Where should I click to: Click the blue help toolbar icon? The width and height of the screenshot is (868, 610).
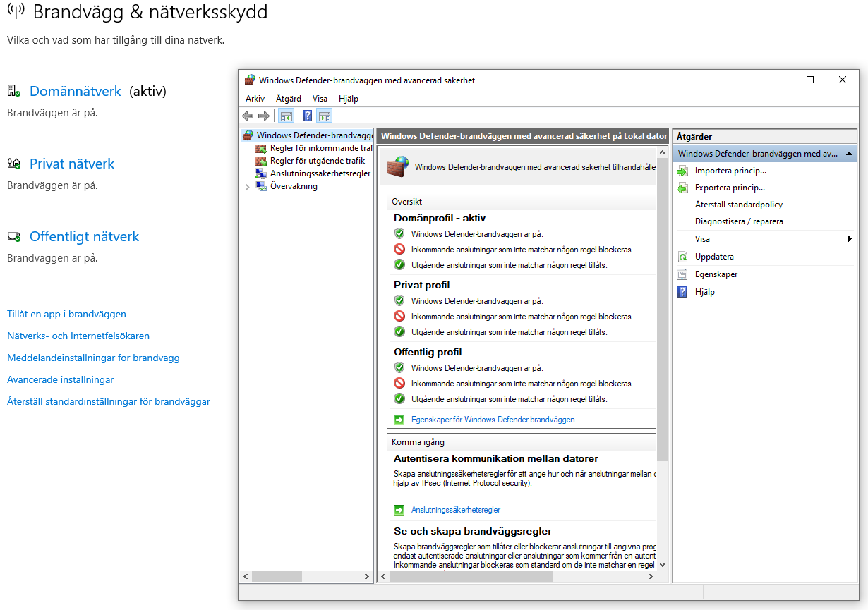[308, 116]
